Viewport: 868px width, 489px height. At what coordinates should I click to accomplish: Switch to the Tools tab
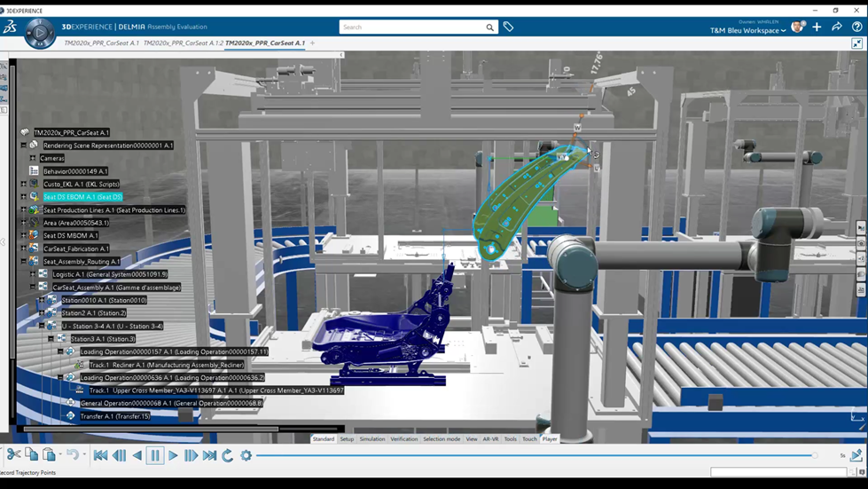point(511,439)
